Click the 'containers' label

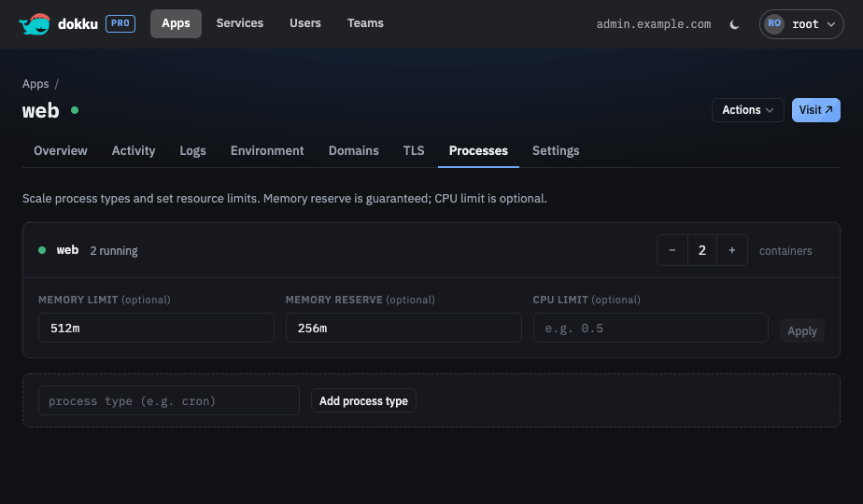(x=785, y=251)
